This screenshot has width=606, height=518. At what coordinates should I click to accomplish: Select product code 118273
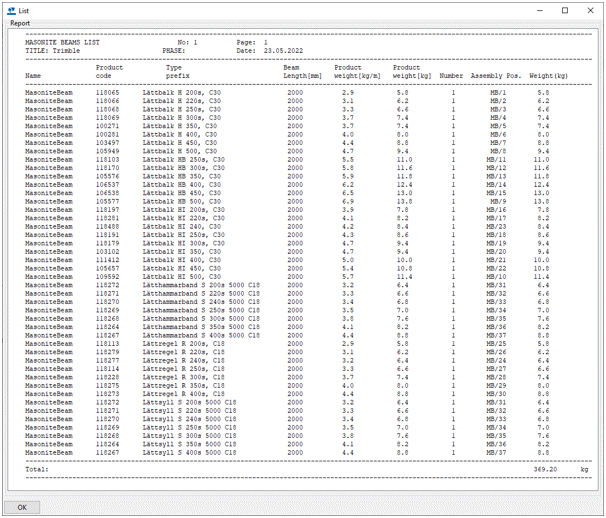107,394
